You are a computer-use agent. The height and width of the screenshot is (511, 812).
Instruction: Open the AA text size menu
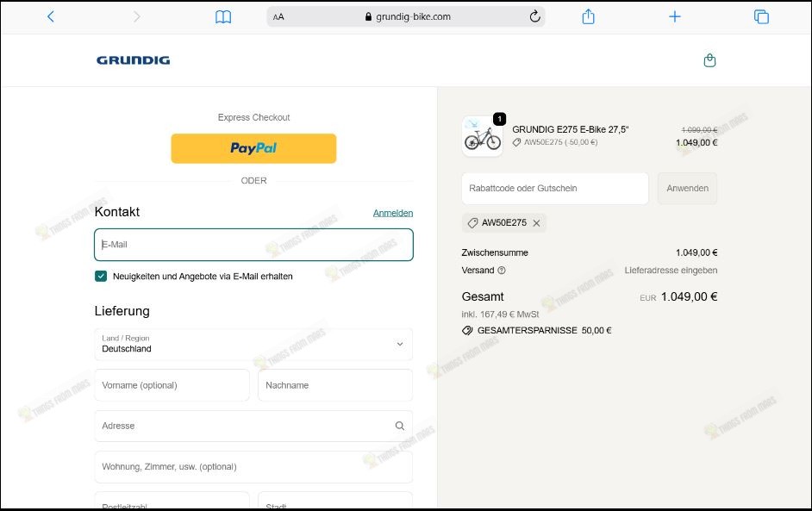[x=278, y=16]
